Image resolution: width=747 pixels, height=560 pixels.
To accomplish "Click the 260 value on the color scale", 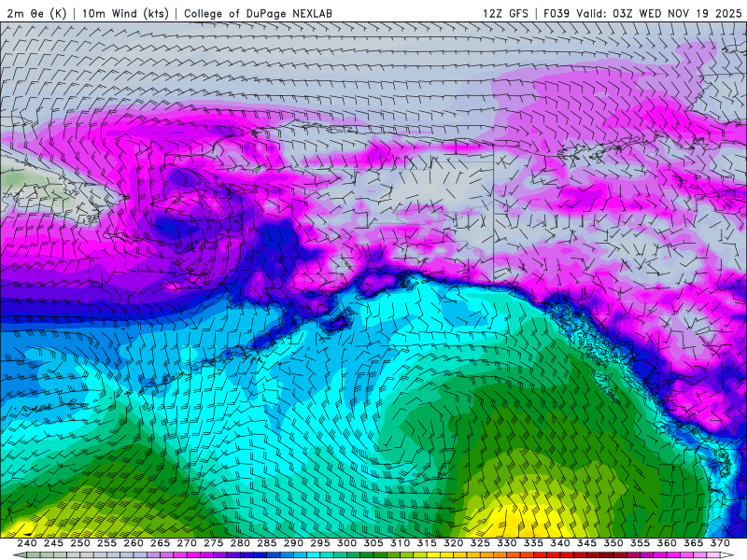I will pyautogui.click(x=134, y=543).
